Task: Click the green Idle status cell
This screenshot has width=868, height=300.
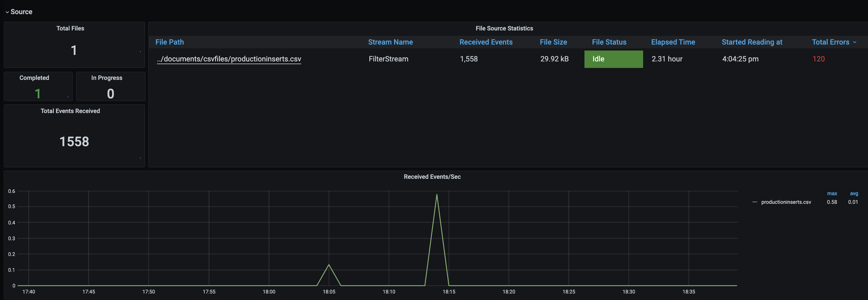Action: (x=613, y=59)
